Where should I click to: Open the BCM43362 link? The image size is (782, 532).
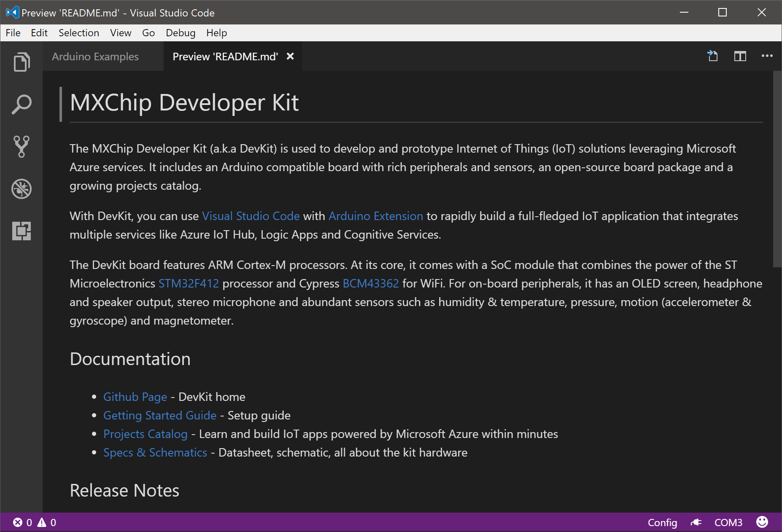coord(371,283)
